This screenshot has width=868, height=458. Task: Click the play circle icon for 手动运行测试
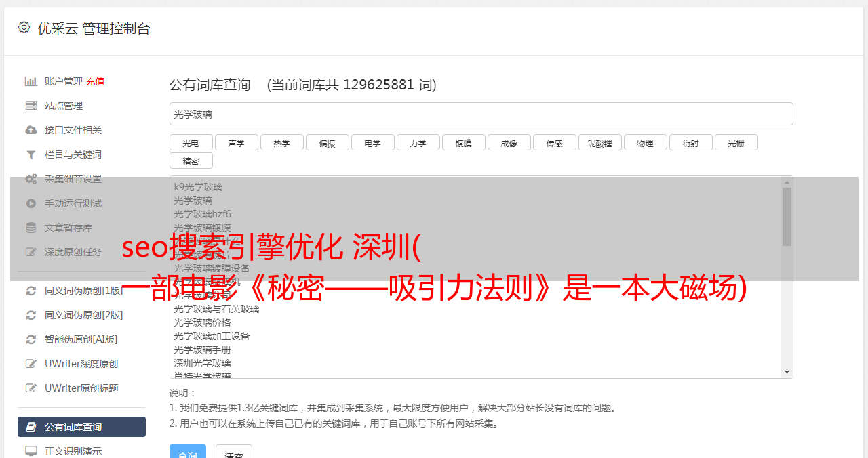(31, 203)
